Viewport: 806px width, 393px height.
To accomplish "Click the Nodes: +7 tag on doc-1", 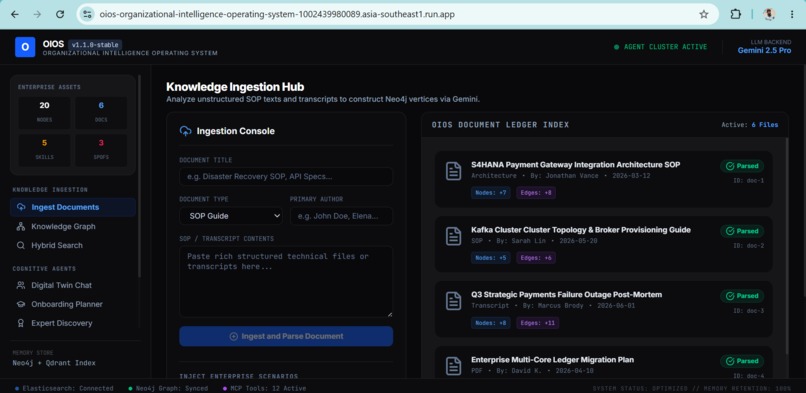I will pyautogui.click(x=490, y=193).
